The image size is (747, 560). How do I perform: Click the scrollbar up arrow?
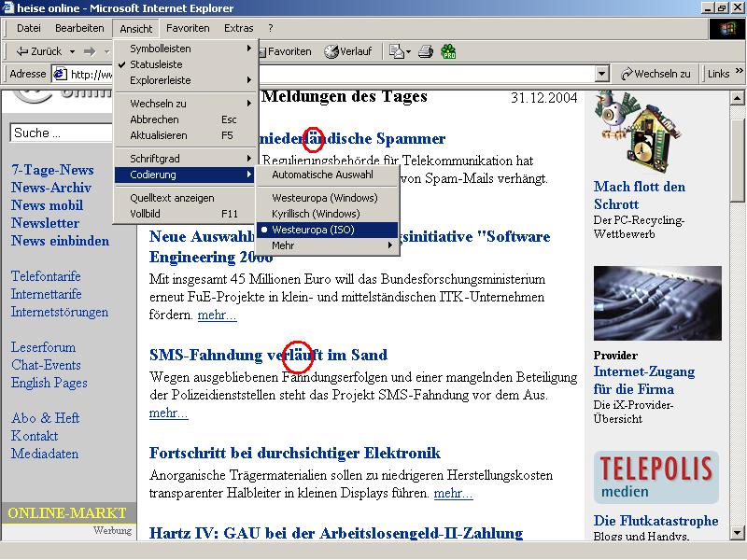[737, 99]
